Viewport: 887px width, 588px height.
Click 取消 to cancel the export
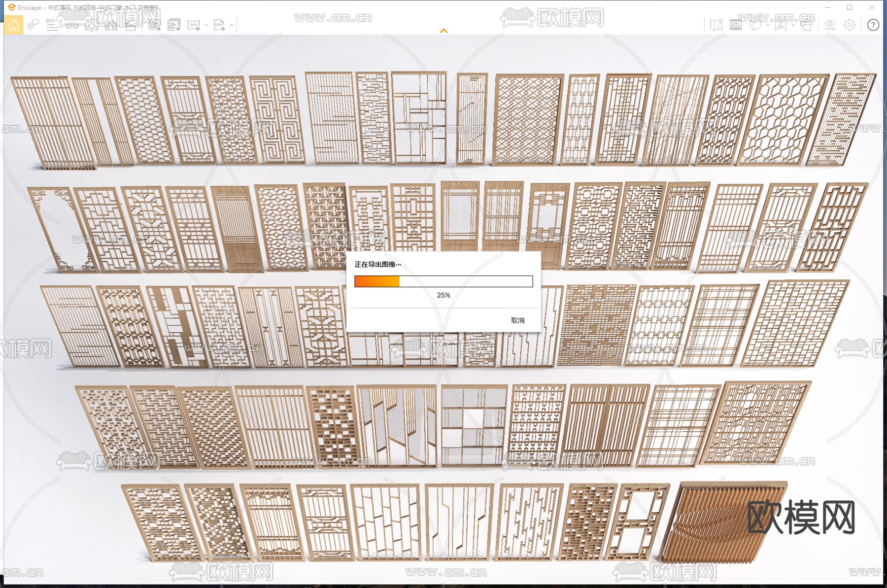tap(517, 320)
